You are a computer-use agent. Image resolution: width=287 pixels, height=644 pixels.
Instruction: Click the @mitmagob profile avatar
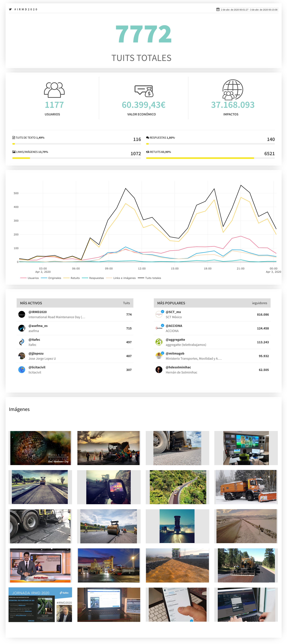[159, 356]
